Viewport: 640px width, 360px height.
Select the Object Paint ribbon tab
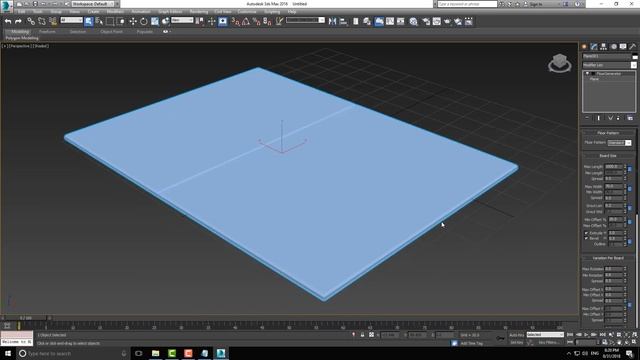(x=111, y=31)
